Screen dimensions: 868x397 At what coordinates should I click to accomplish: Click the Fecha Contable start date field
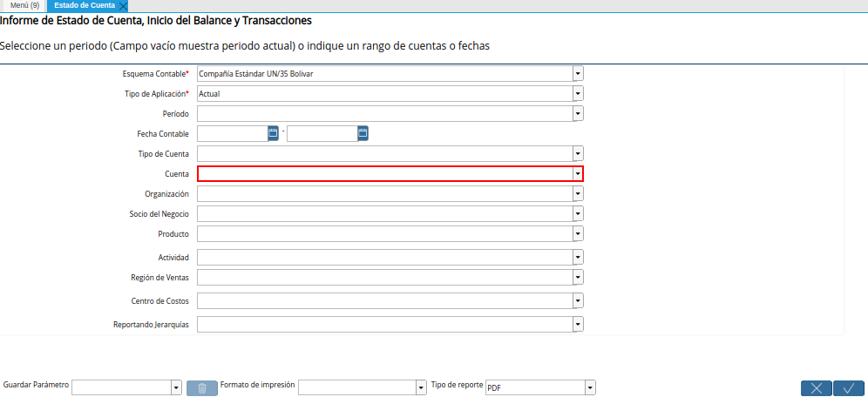pos(233,134)
